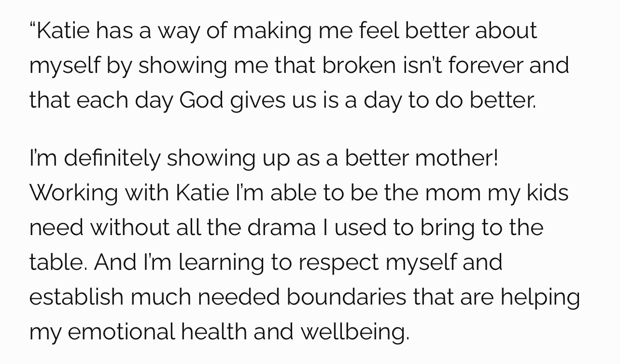The height and width of the screenshot is (364, 620).
Task: Click the word "establish" at line start
Action: click(x=76, y=297)
